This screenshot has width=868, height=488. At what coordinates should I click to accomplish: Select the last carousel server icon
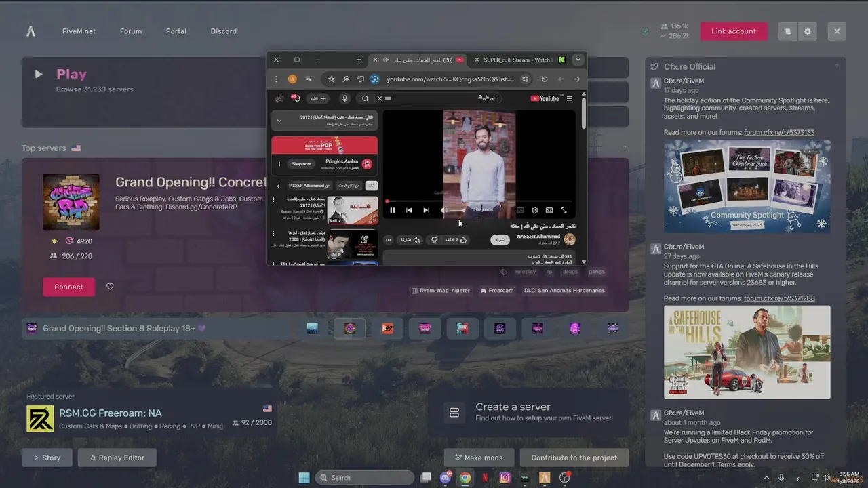(612, 329)
